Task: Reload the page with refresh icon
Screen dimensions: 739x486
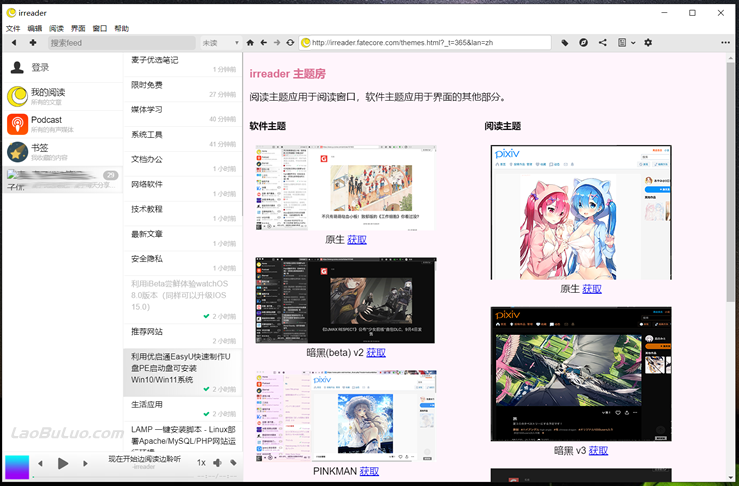Action: click(x=290, y=42)
